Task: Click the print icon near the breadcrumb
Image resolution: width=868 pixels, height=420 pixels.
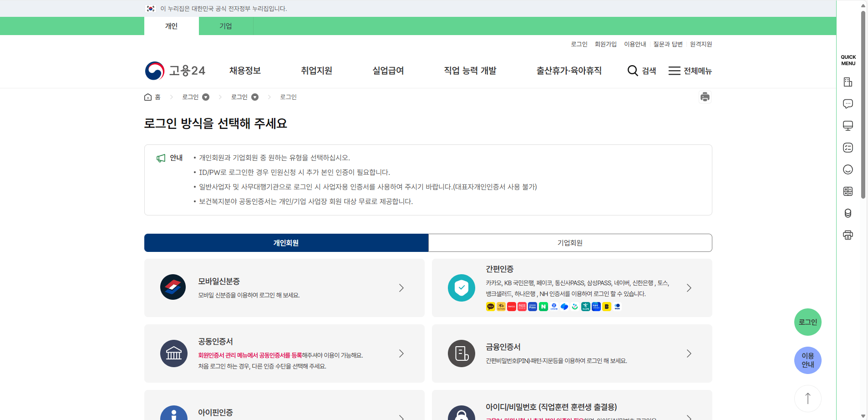Action: tap(705, 97)
